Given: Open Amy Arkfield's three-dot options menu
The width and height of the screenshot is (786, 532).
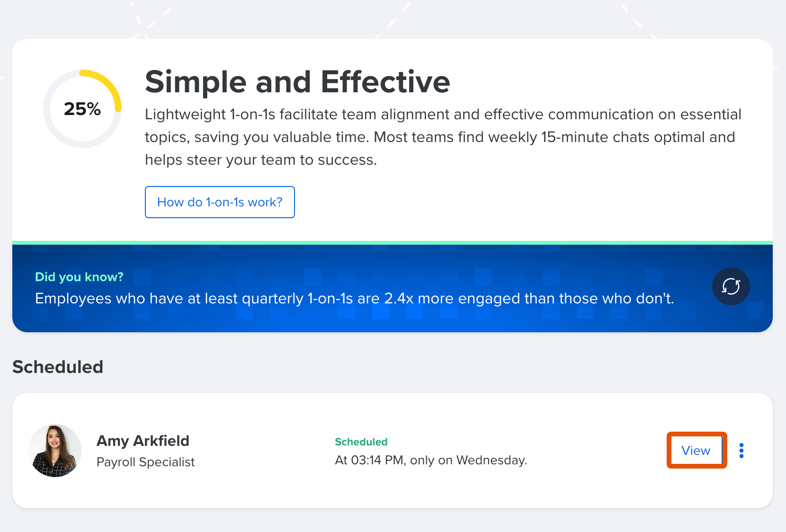Looking at the screenshot, I should (741, 451).
